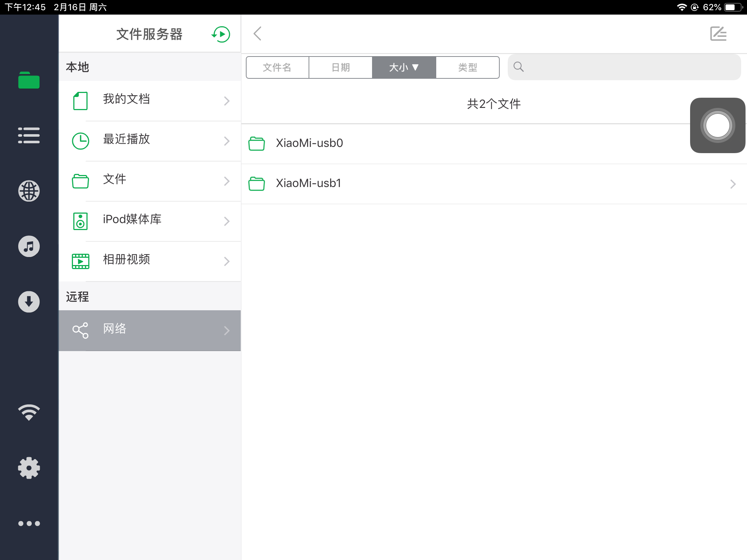Expand the iPod媒体库 entry
747x560 pixels.
click(227, 221)
